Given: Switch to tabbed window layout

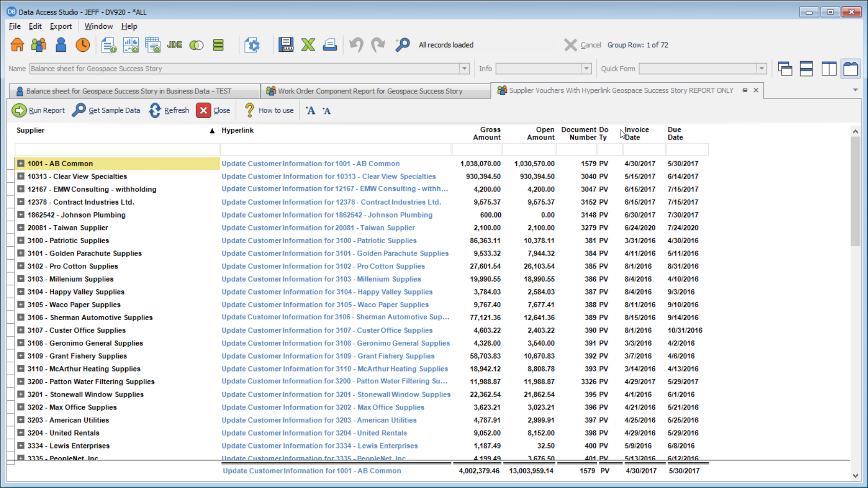Looking at the screenshot, I should pos(851,69).
